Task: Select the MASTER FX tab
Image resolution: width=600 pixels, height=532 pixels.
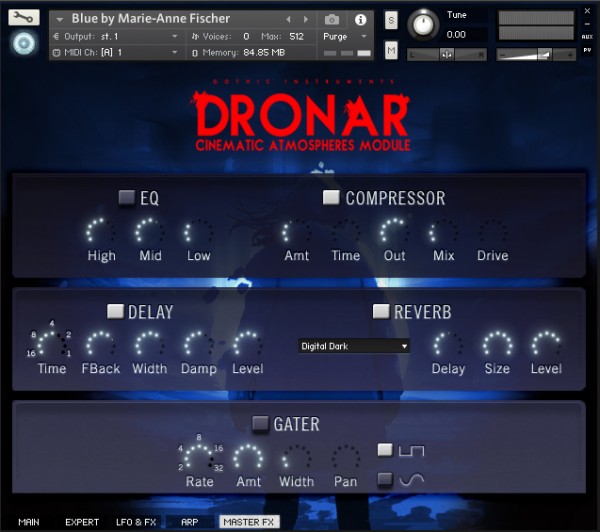Action: click(x=249, y=522)
